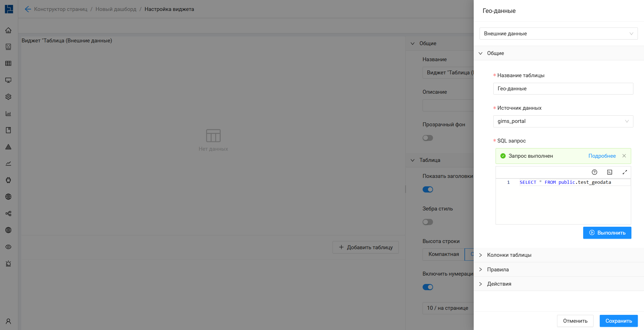Image resolution: width=644 pixels, height=330 pixels.
Task: Click the home icon in sidebar
Action: pyautogui.click(x=8, y=30)
